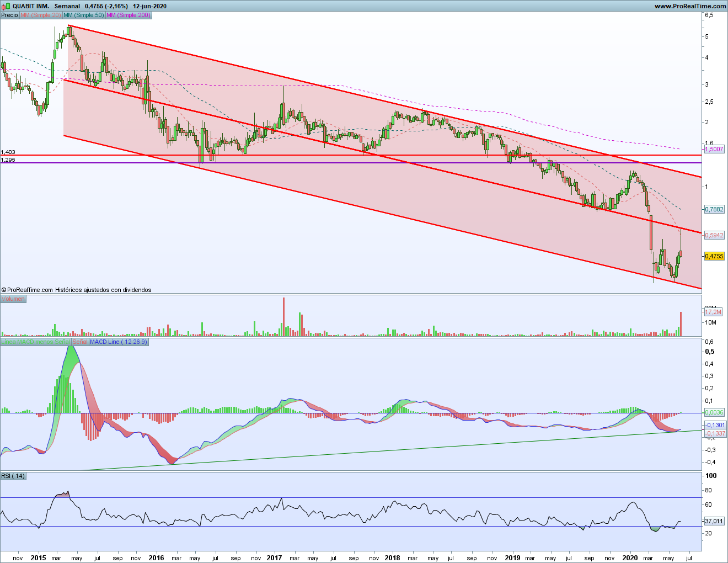This screenshot has height=563, width=728.
Task: Open the Volumen panel label
Action: 13,299
